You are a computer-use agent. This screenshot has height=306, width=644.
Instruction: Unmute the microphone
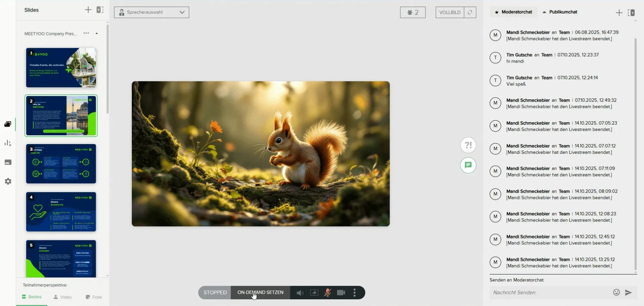(x=327, y=293)
